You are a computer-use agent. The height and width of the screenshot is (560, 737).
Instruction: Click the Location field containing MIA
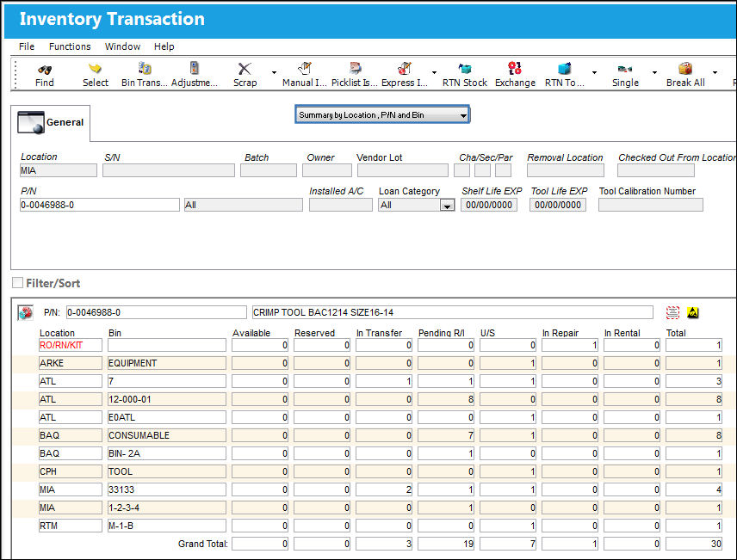(x=59, y=170)
